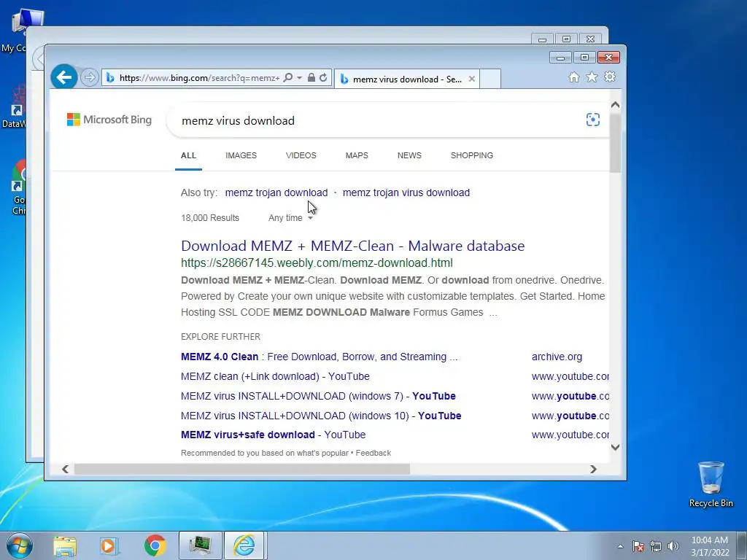The width and height of the screenshot is (747, 560).
Task: Open the Tools gear menu
Action: pyautogui.click(x=610, y=77)
